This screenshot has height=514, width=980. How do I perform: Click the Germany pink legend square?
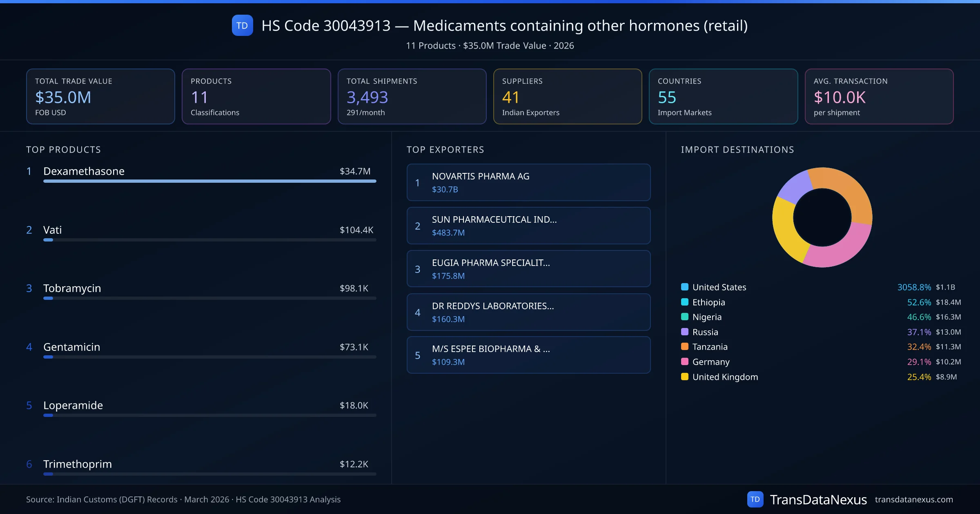(x=685, y=361)
